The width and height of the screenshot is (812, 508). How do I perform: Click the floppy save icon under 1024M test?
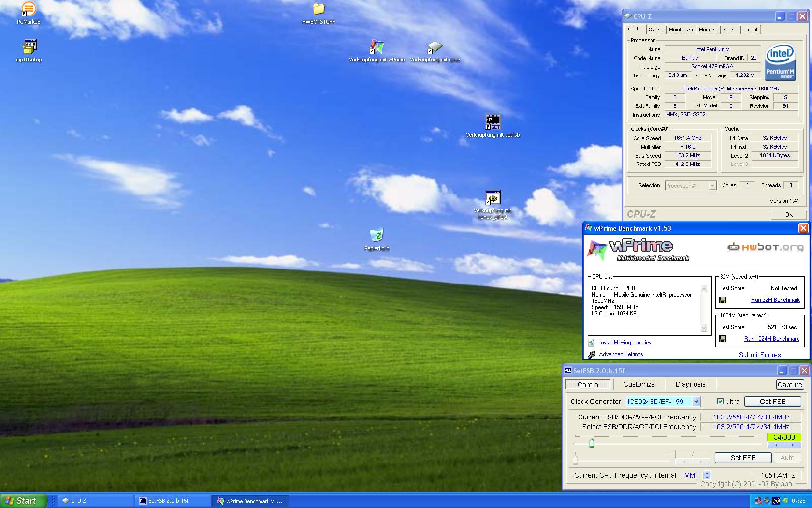pos(723,339)
